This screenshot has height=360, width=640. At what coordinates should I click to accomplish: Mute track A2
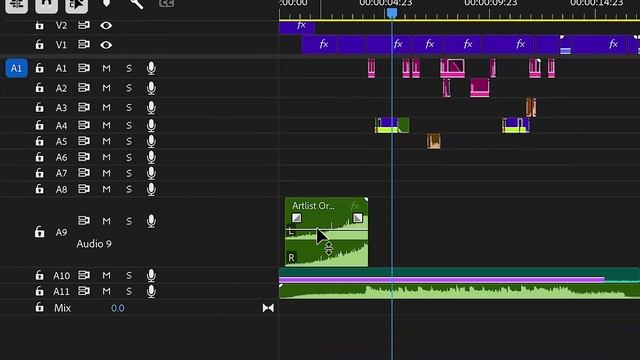click(x=106, y=88)
